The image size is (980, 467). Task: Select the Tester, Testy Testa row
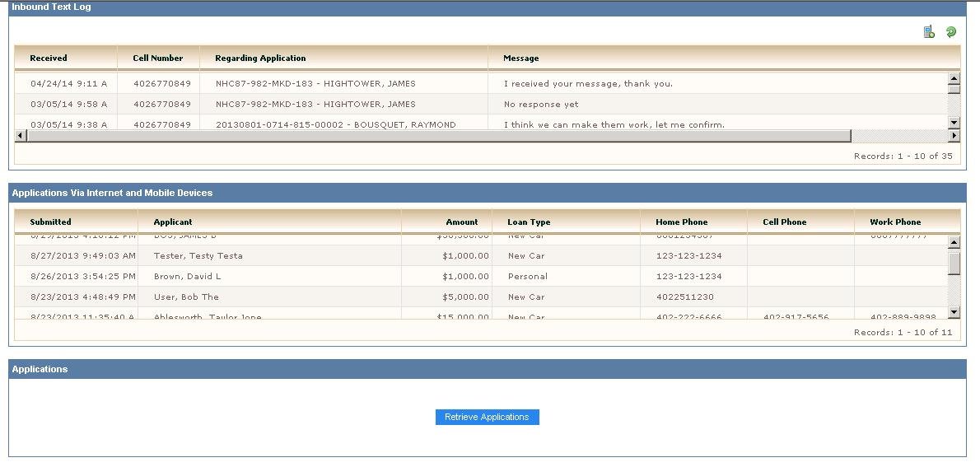[x=198, y=256]
